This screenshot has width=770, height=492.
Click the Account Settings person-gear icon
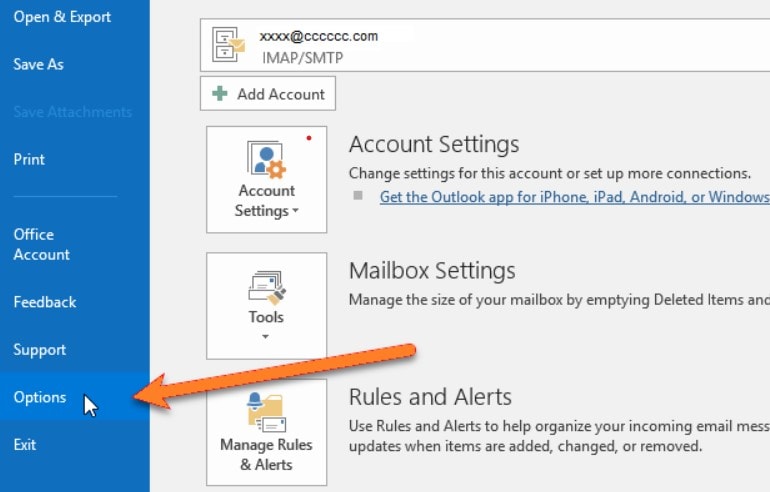[x=267, y=159]
